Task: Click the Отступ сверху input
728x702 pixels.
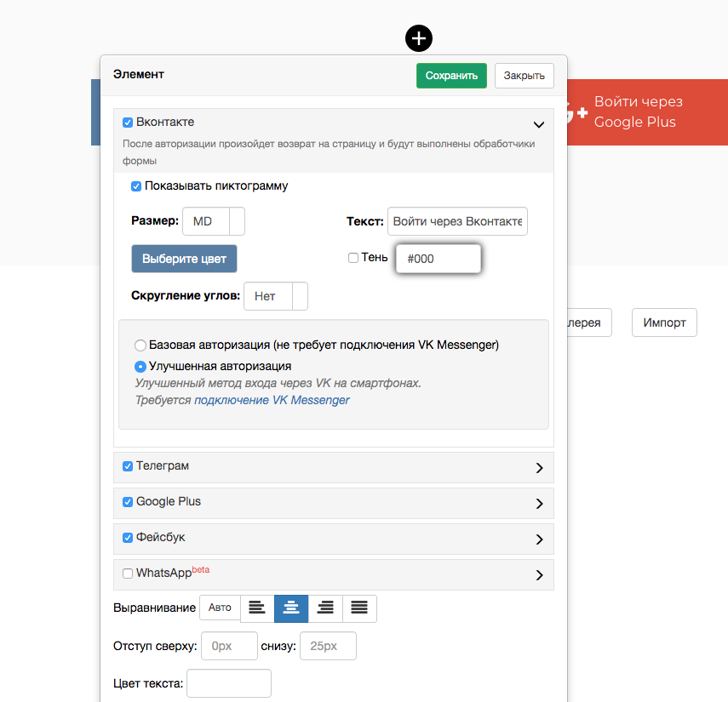Action: [229, 646]
